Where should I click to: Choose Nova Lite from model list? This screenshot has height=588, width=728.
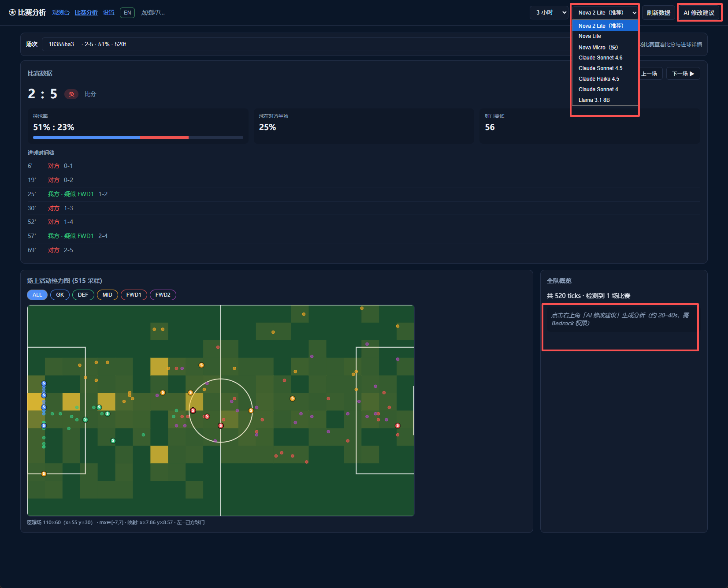pyautogui.click(x=605, y=36)
